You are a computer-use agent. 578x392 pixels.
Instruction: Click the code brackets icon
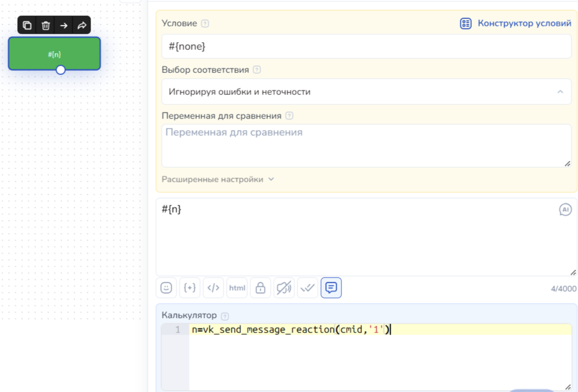[x=213, y=288]
